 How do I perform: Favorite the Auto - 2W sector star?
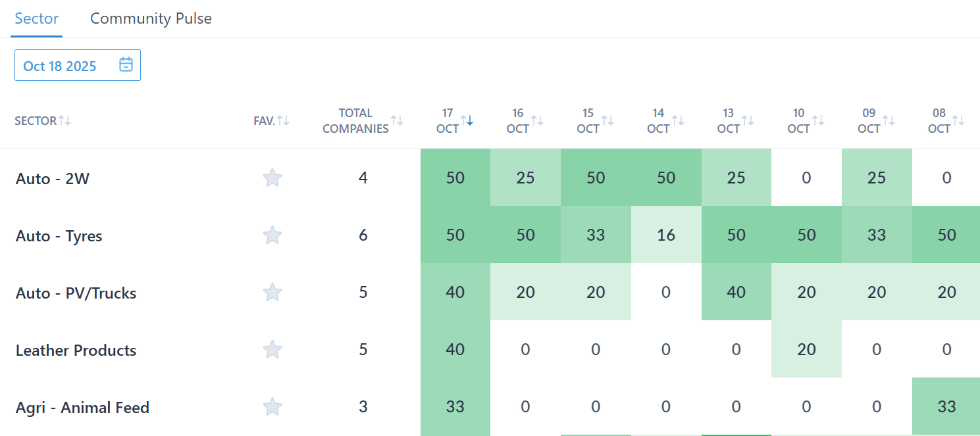click(272, 178)
